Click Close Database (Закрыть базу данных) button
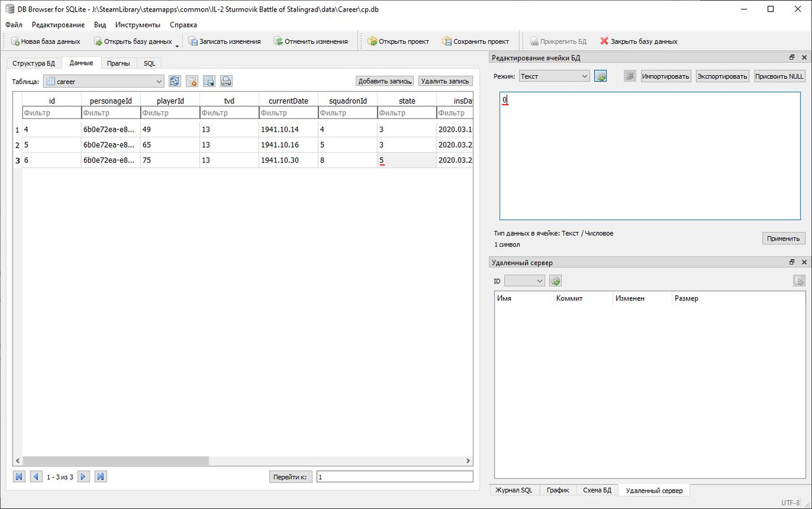The height and width of the screenshot is (509, 812). [x=639, y=41]
